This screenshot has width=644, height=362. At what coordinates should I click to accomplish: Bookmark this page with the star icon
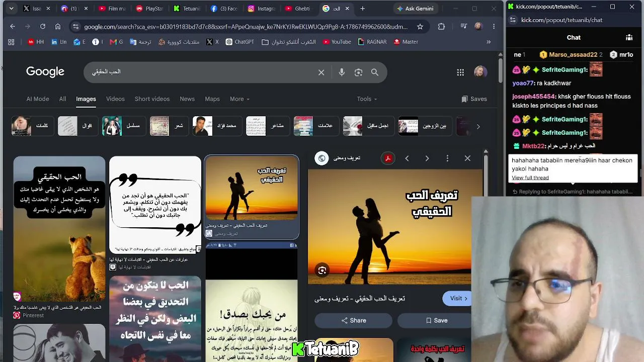click(x=420, y=27)
